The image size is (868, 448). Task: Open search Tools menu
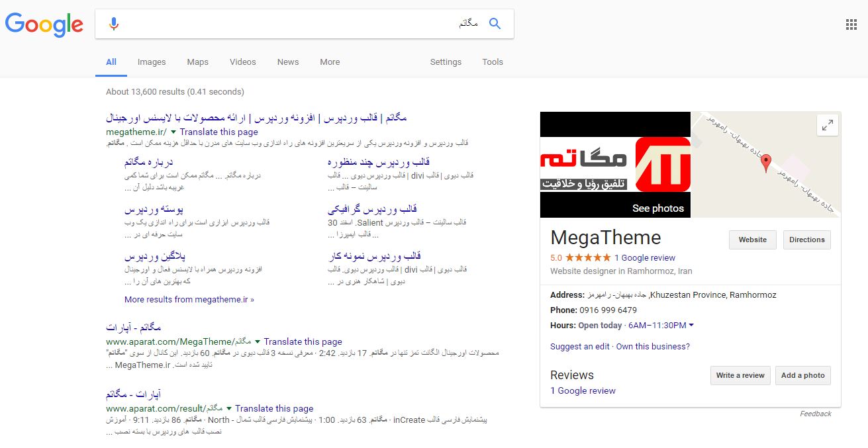click(x=493, y=62)
